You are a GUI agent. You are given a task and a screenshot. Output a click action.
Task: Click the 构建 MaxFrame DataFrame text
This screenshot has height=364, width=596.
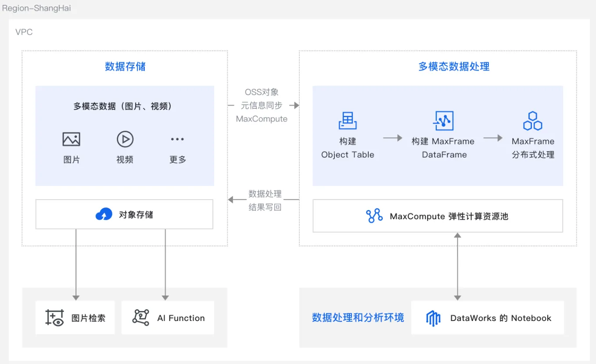click(x=443, y=148)
